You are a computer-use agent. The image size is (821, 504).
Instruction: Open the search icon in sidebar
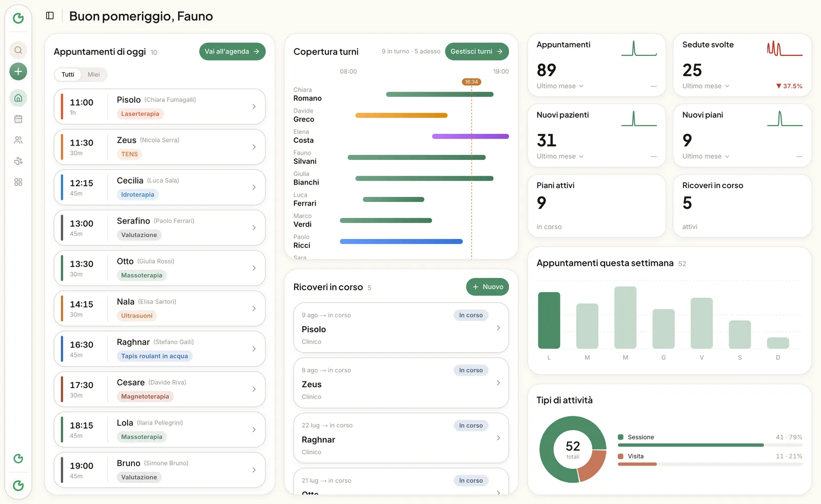click(x=18, y=50)
